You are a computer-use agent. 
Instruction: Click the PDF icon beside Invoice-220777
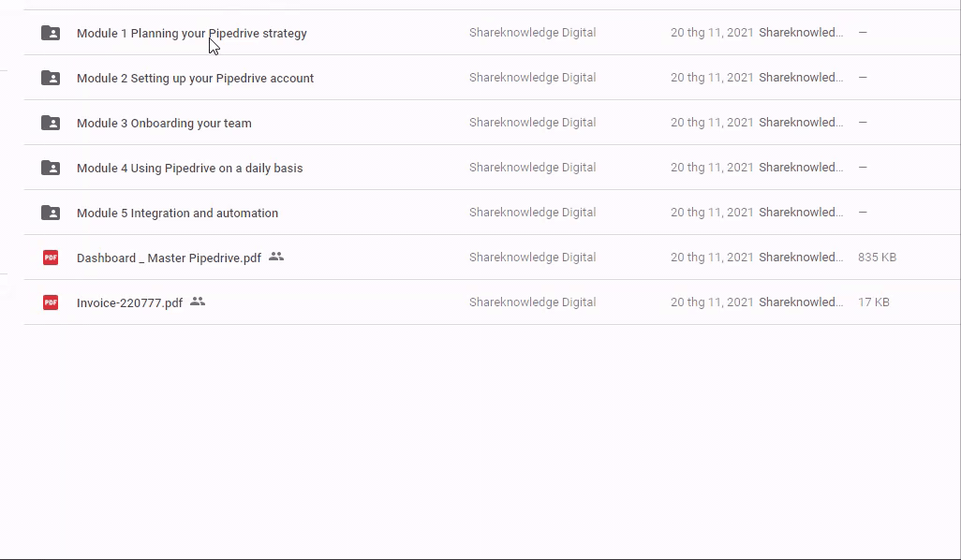pyautogui.click(x=51, y=302)
